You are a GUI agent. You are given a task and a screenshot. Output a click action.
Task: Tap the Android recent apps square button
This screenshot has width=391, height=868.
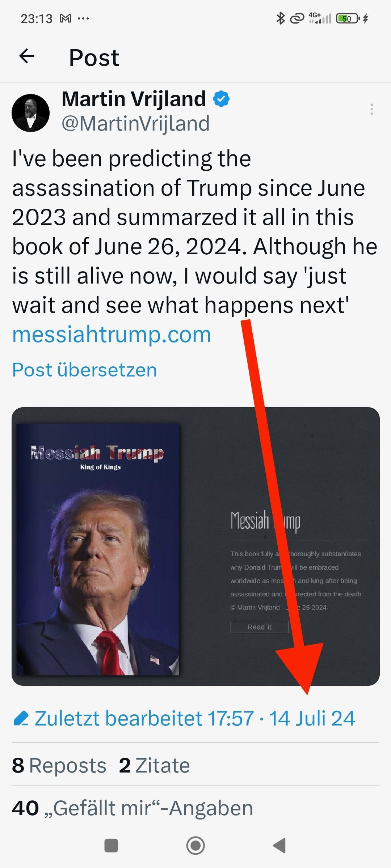click(x=111, y=846)
